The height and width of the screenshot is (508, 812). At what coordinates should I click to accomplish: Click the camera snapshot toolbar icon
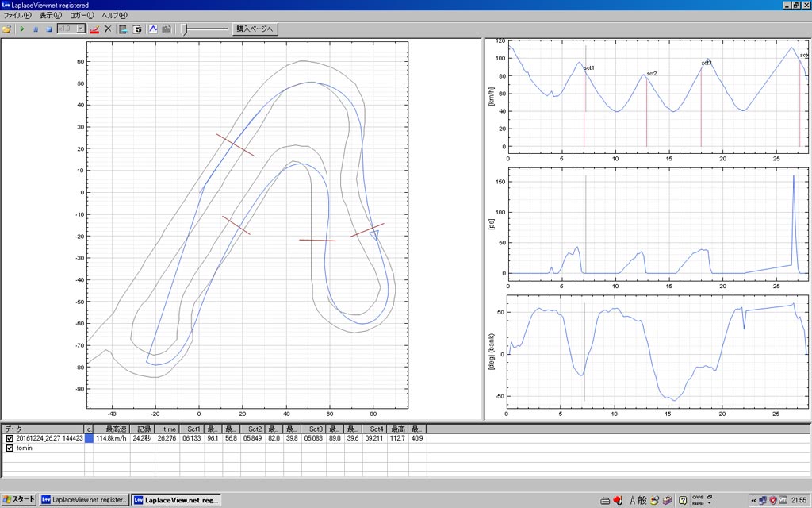167,29
